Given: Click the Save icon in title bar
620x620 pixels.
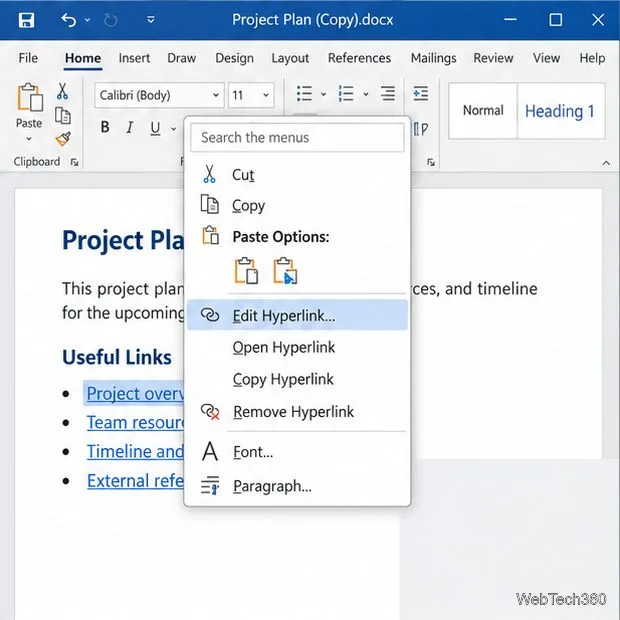Looking at the screenshot, I should [x=26, y=20].
